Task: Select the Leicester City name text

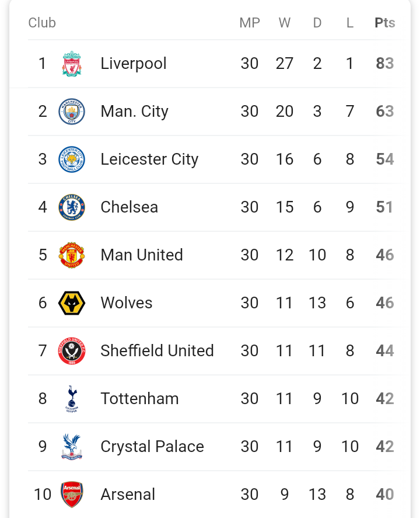Action: [149, 159]
